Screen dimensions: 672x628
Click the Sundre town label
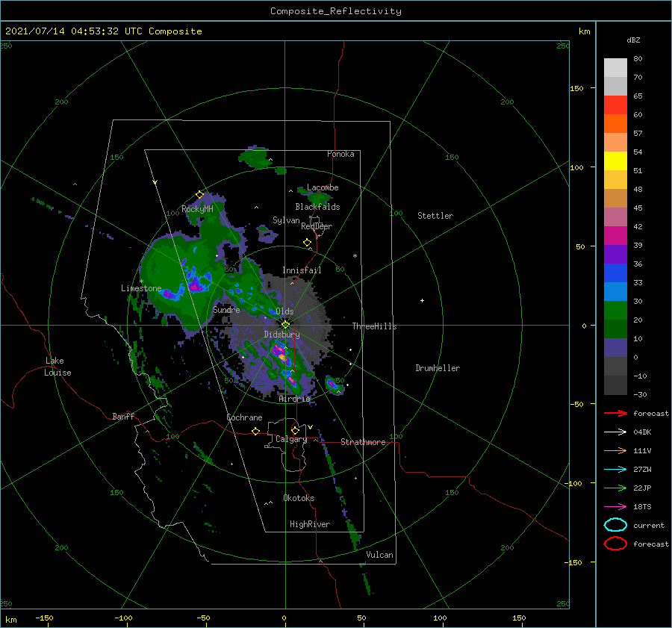click(226, 310)
